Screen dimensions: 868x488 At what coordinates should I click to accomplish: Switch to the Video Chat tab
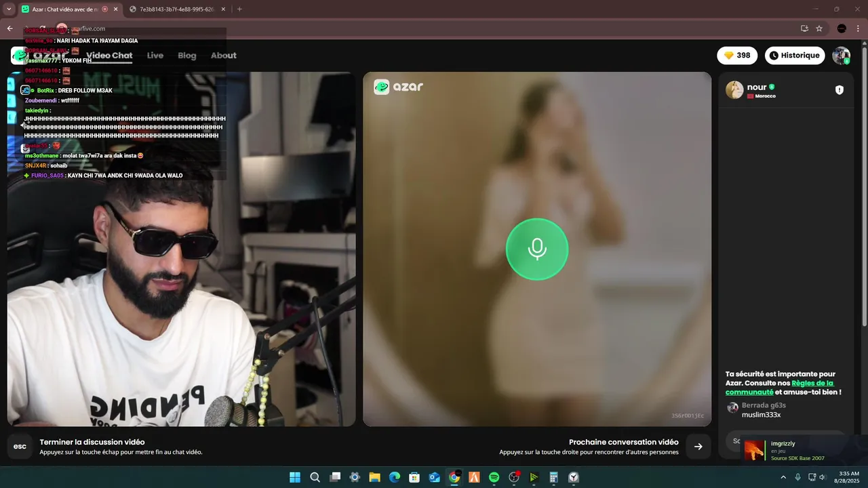coord(109,56)
